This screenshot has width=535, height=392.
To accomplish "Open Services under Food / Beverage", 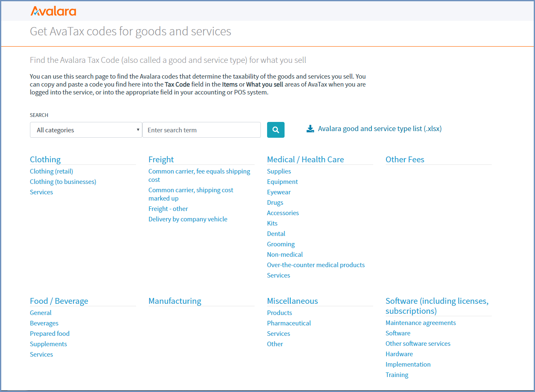I will [x=42, y=355].
